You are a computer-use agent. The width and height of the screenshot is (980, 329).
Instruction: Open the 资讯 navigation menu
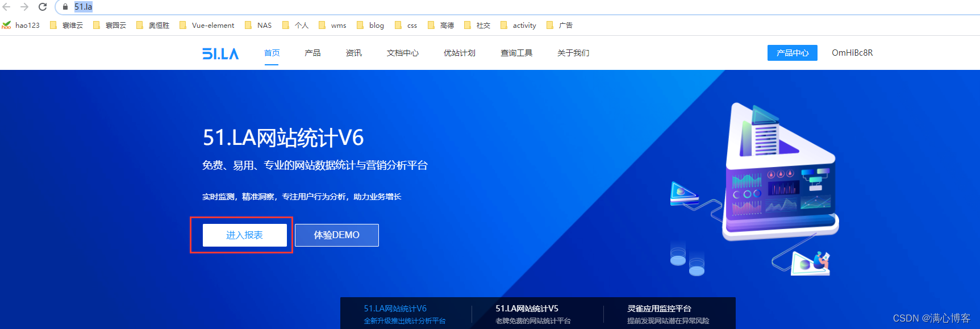click(353, 53)
